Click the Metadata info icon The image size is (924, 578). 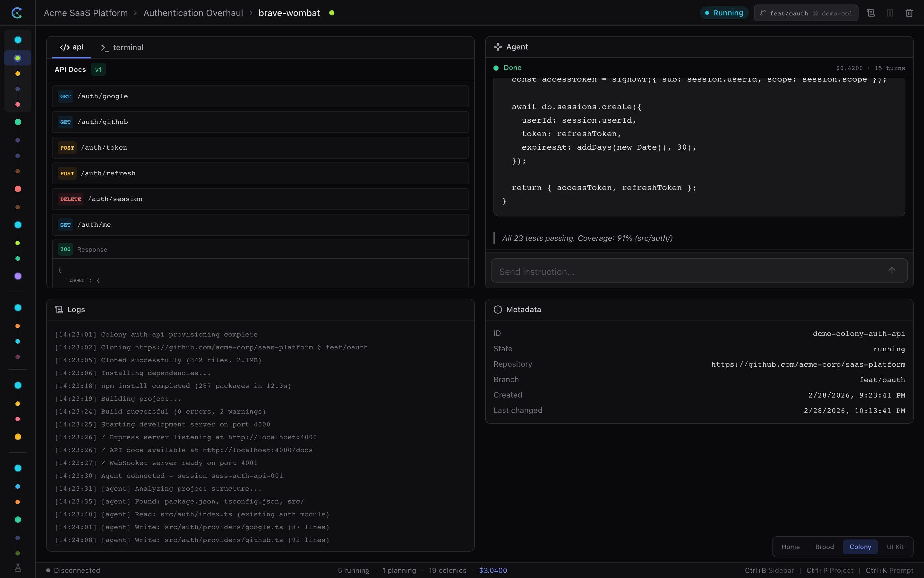498,309
